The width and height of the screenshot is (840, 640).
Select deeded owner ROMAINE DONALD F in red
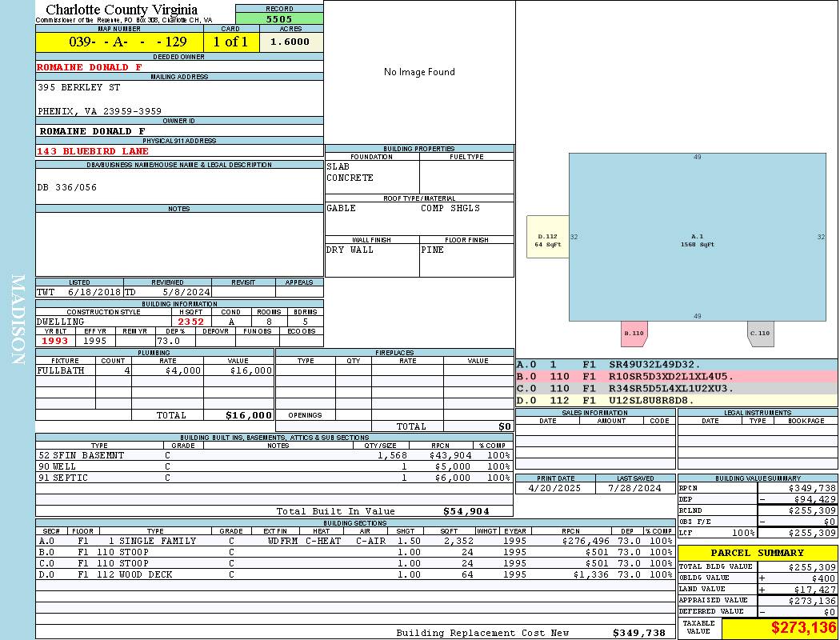90,67
